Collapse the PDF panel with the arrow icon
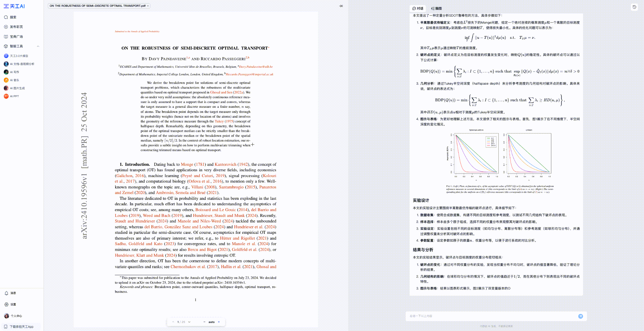Screen dimensions: 644x331 tap(341, 6)
